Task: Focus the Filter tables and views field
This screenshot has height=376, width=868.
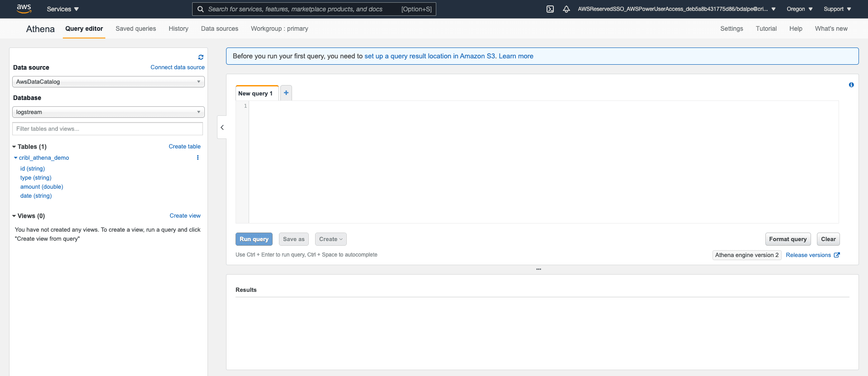Action: tap(108, 129)
